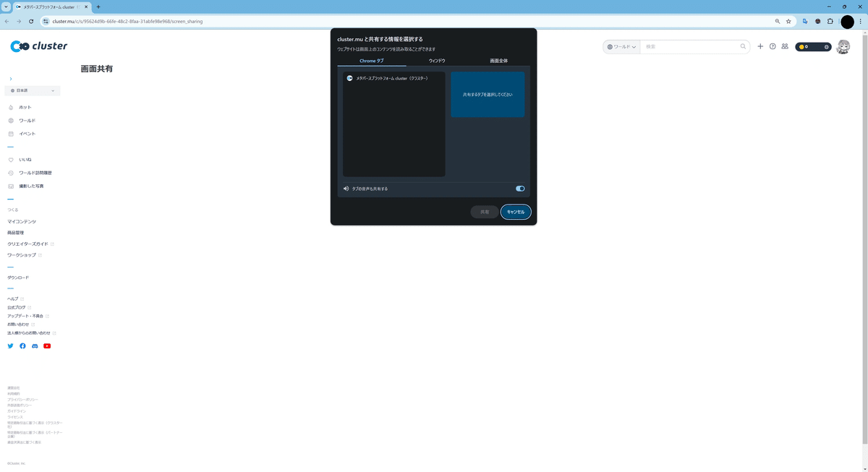Click the いいね heart icon
The image size is (868, 472).
click(11, 160)
